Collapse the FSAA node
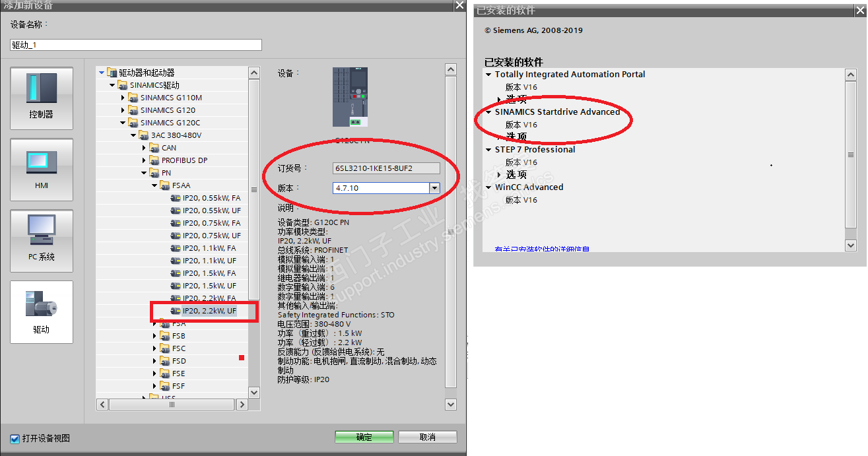The image size is (868, 456). [x=154, y=185]
